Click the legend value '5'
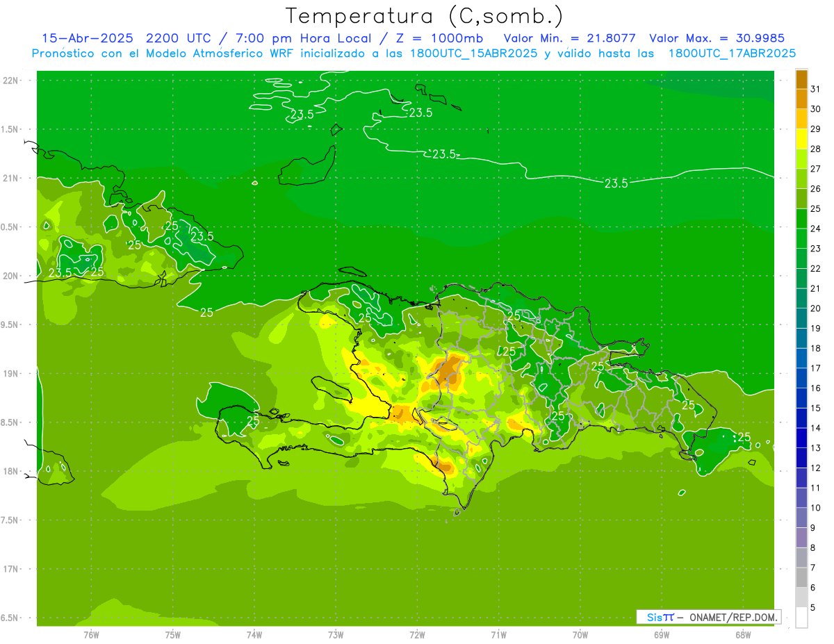Screen dimensions: 834x644 tap(813, 607)
